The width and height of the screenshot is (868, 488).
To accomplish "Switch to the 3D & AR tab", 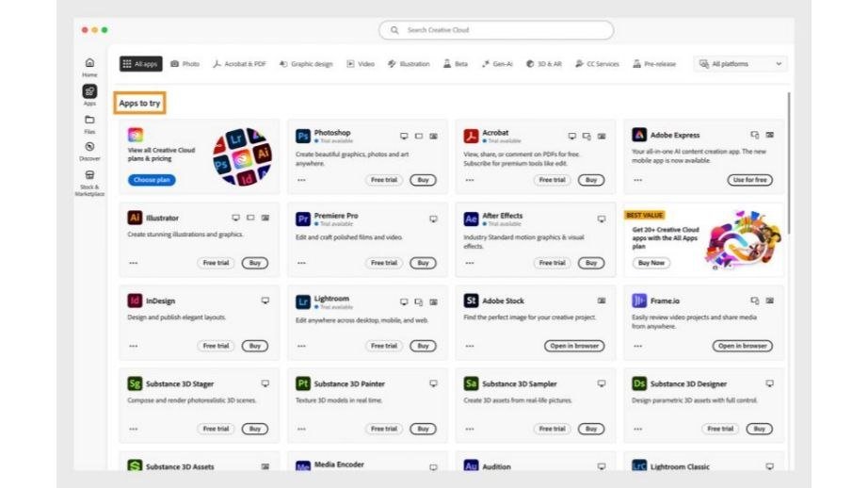I will (543, 64).
